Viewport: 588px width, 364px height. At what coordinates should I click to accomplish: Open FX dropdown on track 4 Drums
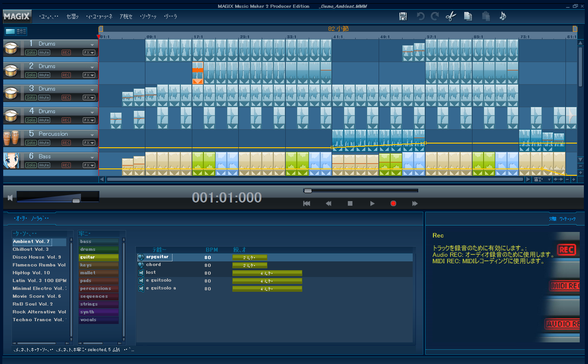tap(89, 120)
